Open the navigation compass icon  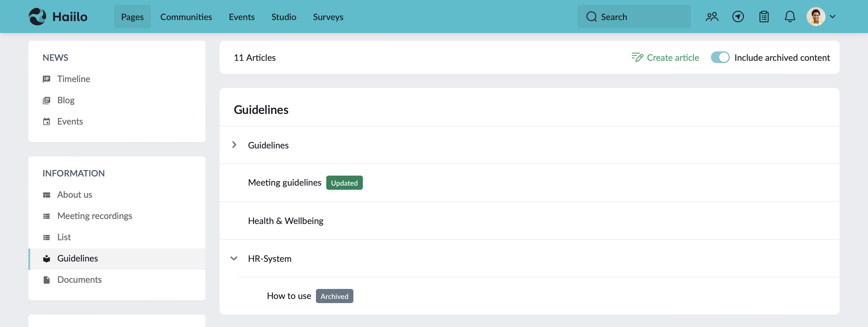point(738,17)
